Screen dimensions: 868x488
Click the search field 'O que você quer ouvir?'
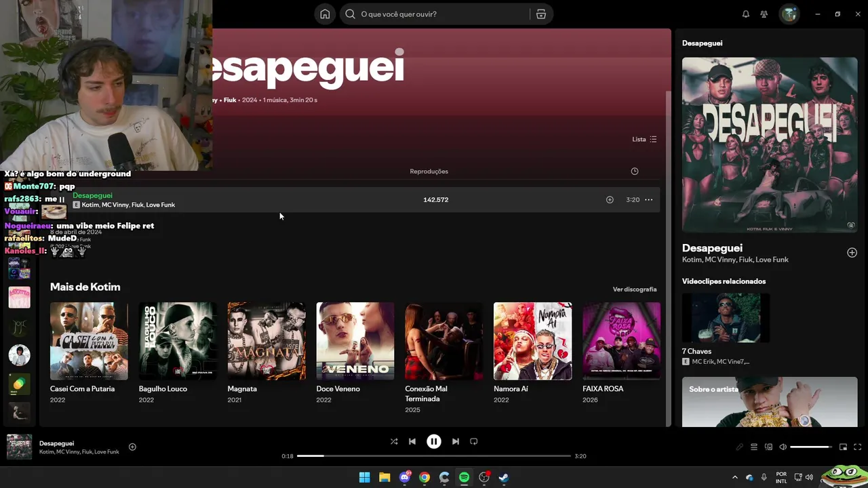(435, 14)
